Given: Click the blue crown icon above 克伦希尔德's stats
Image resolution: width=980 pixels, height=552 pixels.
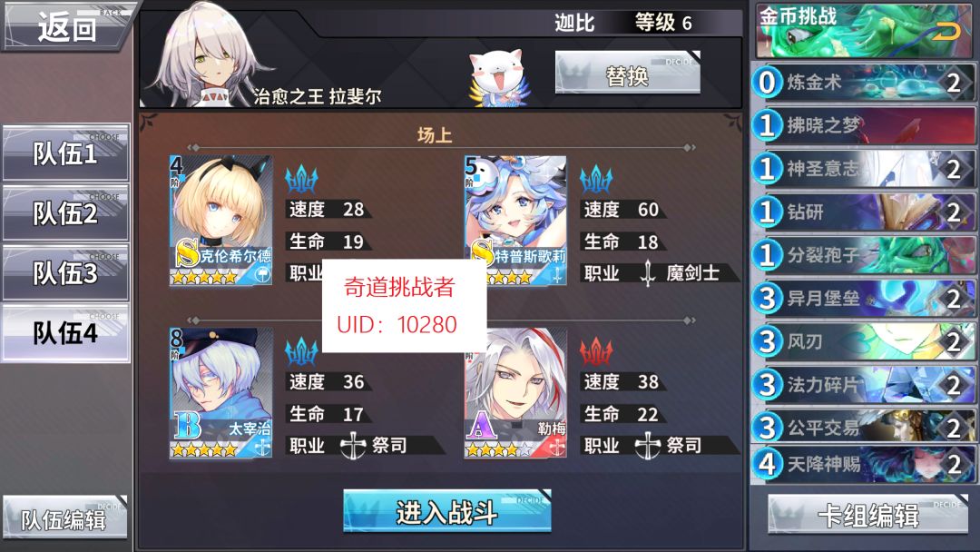Looking at the screenshot, I should click(x=301, y=179).
